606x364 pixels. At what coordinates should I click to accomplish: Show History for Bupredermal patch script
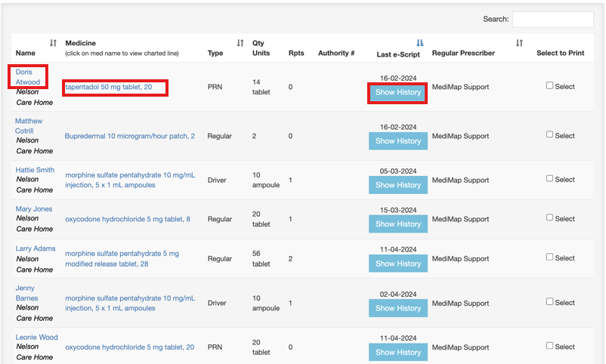point(398,141)
